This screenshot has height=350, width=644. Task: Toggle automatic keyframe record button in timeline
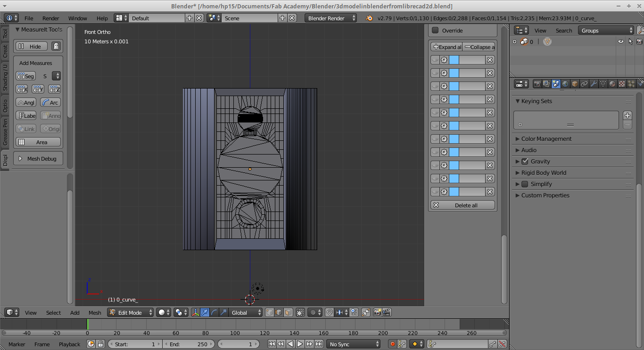click(x=392, y=344)
